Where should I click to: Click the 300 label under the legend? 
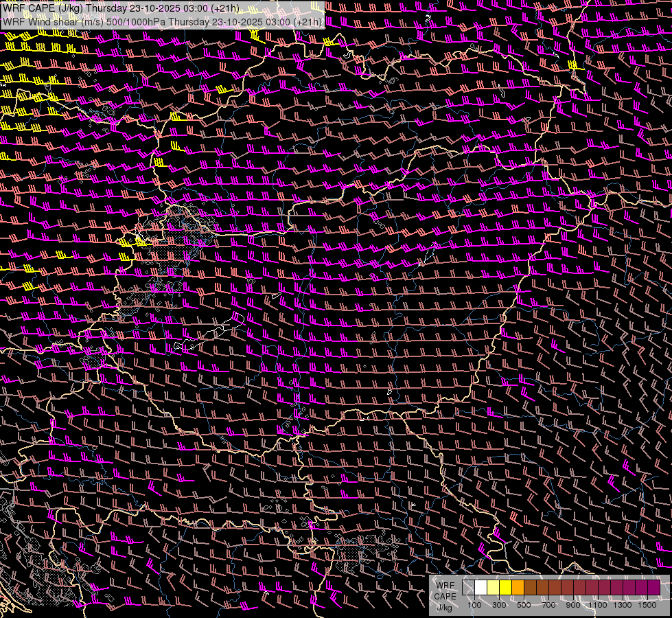499,605
